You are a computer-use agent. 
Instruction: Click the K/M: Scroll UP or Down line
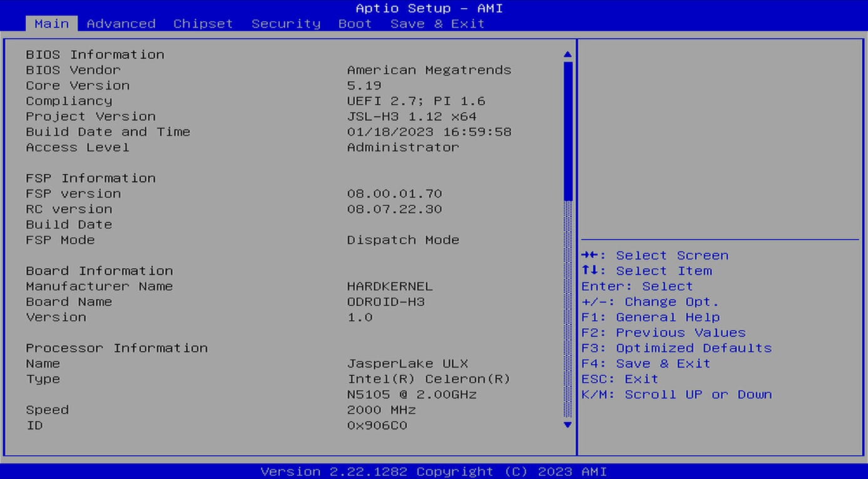(677, 395)
